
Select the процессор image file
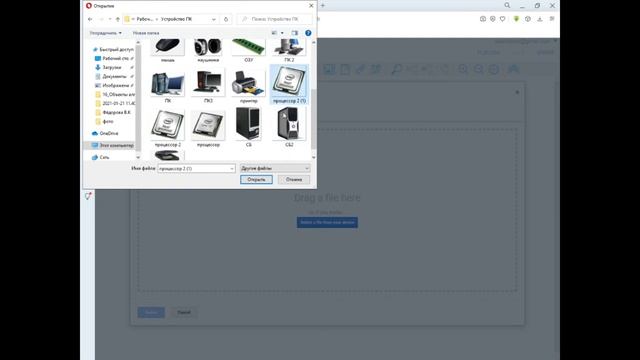pyautogui.click(x=208, y=128)
